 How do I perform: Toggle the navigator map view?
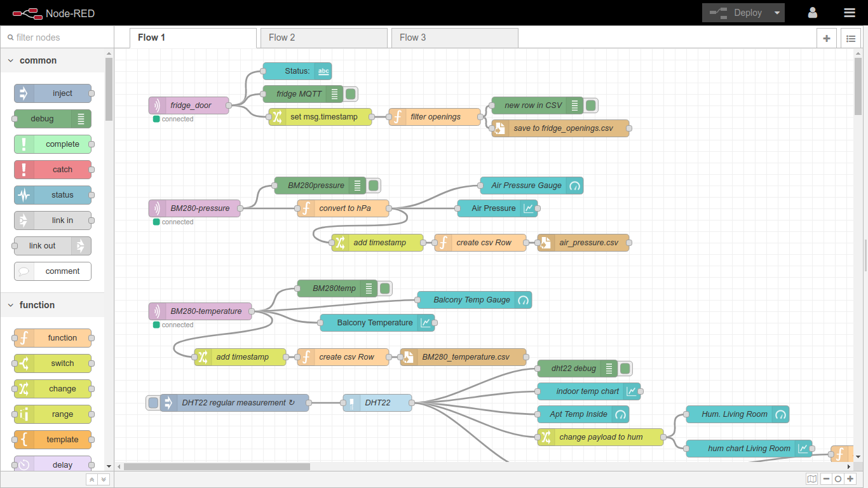812,479
